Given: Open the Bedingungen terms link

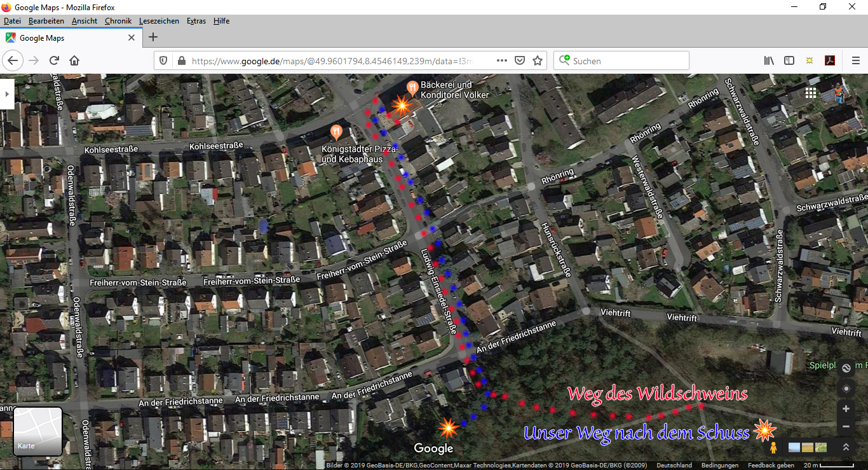Looking at the screenshot, I should [x=720, y=466].
